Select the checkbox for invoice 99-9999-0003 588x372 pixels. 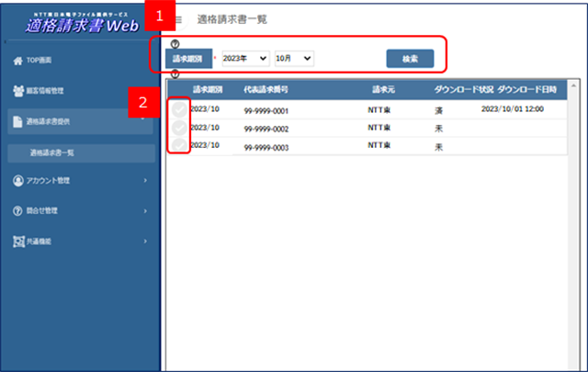point(179,146)
